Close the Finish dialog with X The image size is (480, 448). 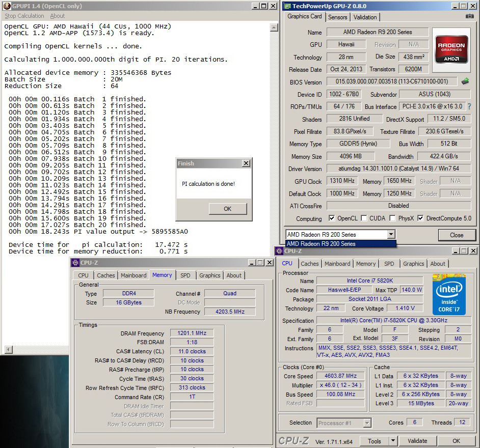pyautogui.click(x=246, y=163)
